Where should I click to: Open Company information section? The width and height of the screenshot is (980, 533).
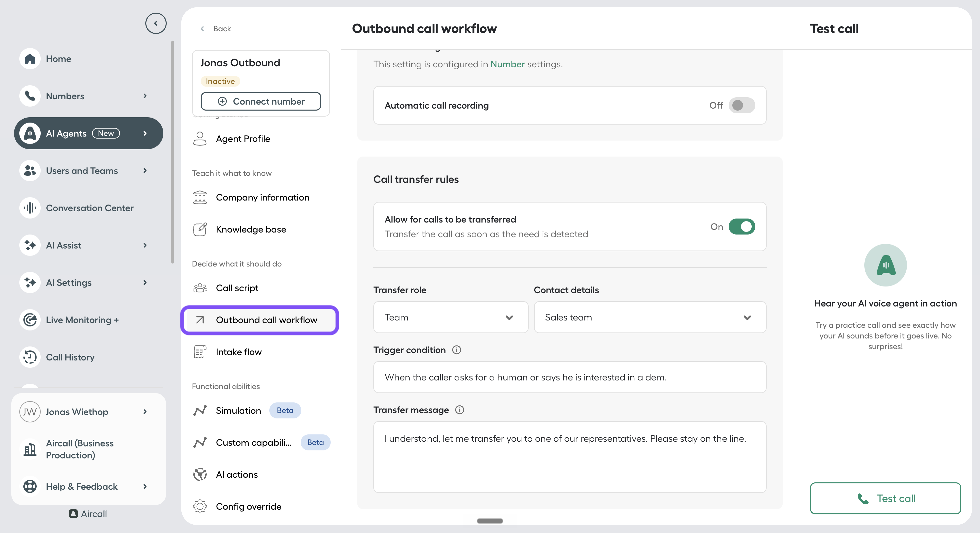260,197
